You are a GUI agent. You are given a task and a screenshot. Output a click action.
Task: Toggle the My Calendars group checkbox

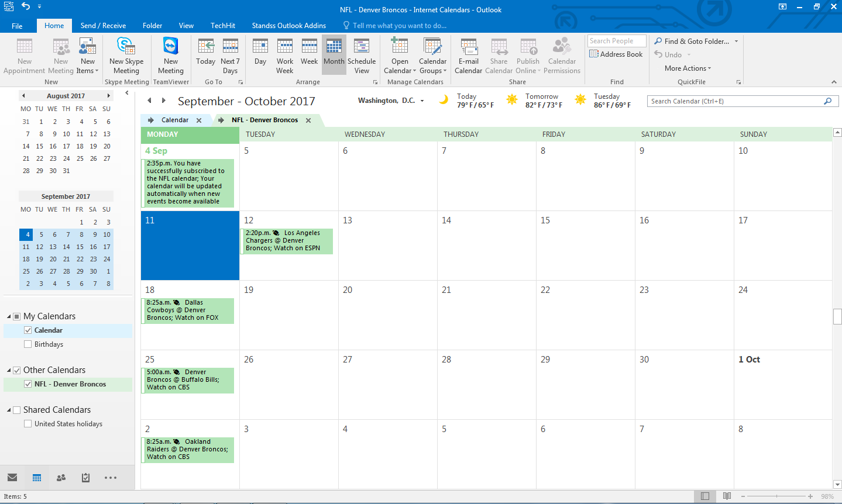coord(17,316)
